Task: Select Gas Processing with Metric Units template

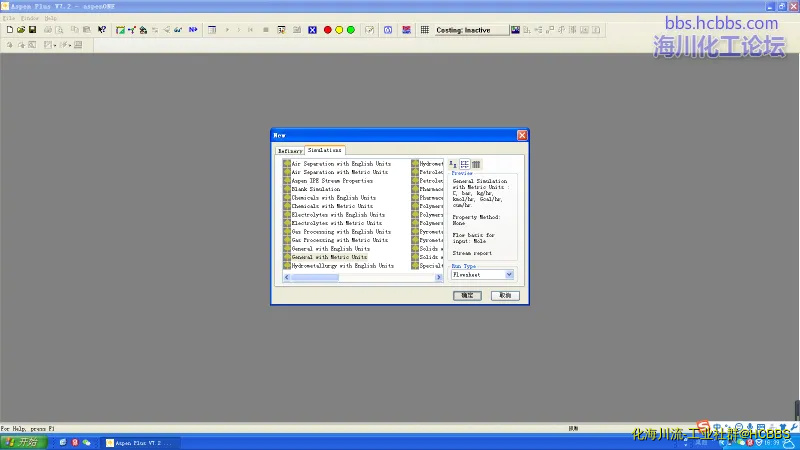Action: (x=339, y=240)
